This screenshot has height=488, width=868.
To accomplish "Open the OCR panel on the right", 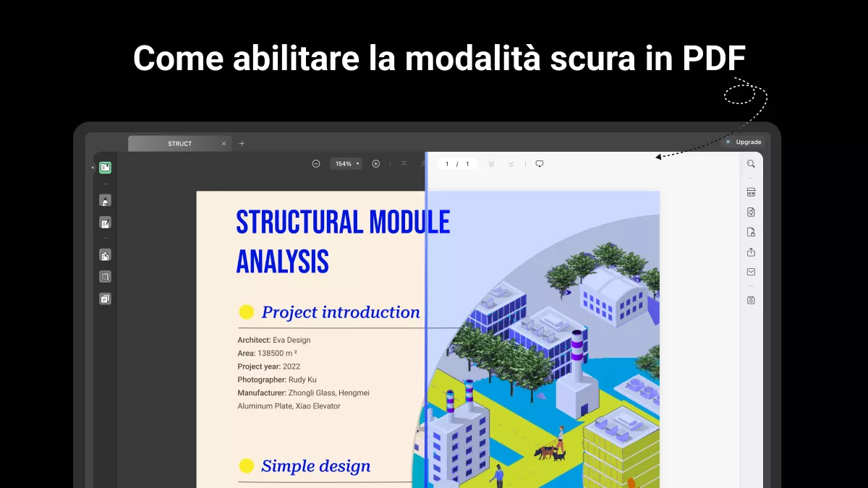I will tap(750, 191).
